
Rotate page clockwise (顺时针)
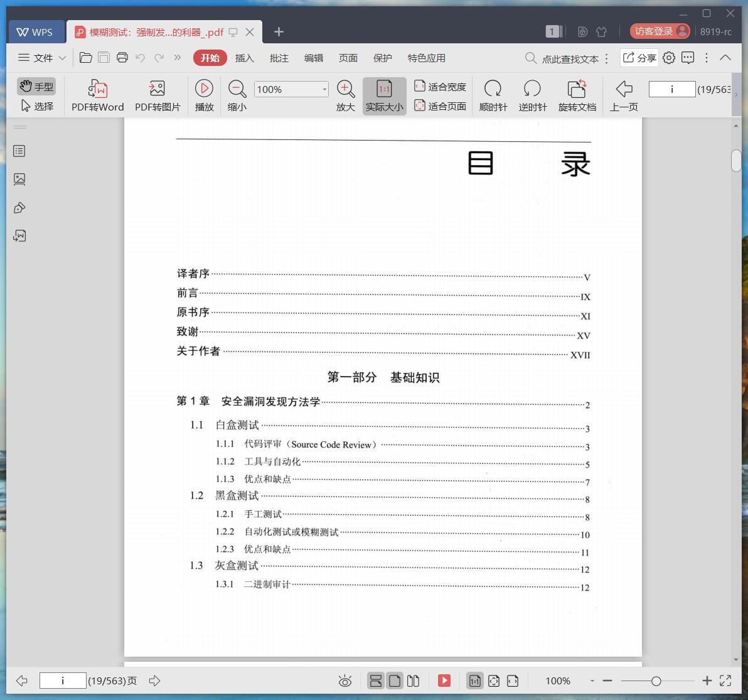coord(493,96)
